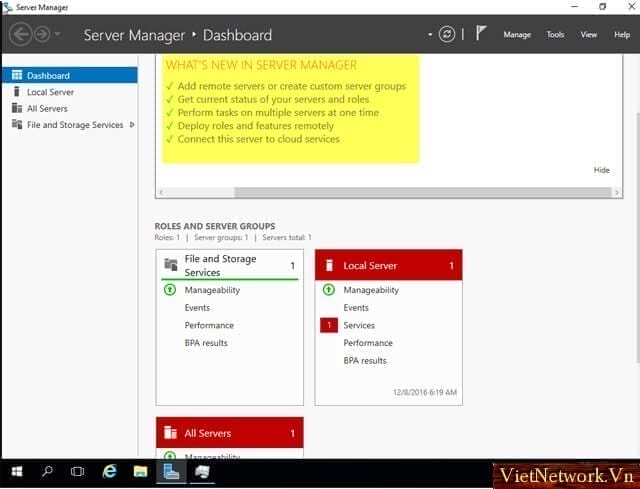Refresh the Server Manager dashboard
The height and width of the screenshot is (489, 640).
point(447,34)
